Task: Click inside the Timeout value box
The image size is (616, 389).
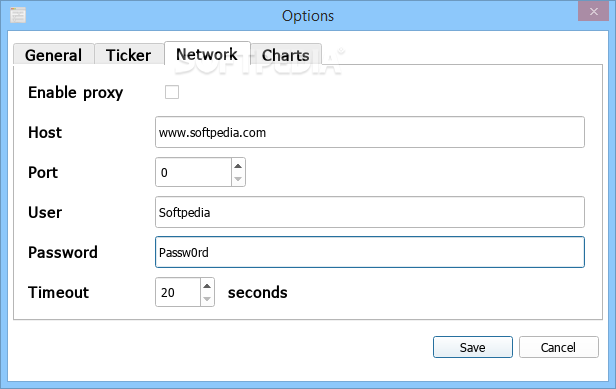Action: [178, 292]
